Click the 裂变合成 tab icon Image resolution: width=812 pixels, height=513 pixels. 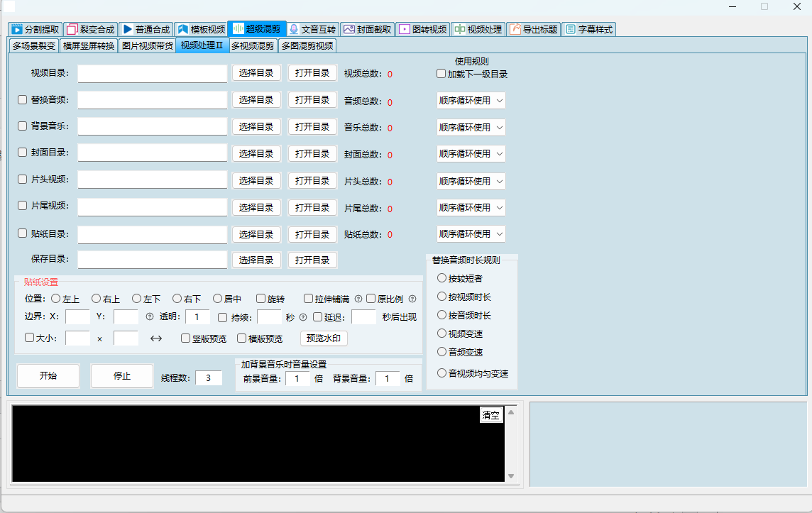pyautogui.click(x=72, y=30)
